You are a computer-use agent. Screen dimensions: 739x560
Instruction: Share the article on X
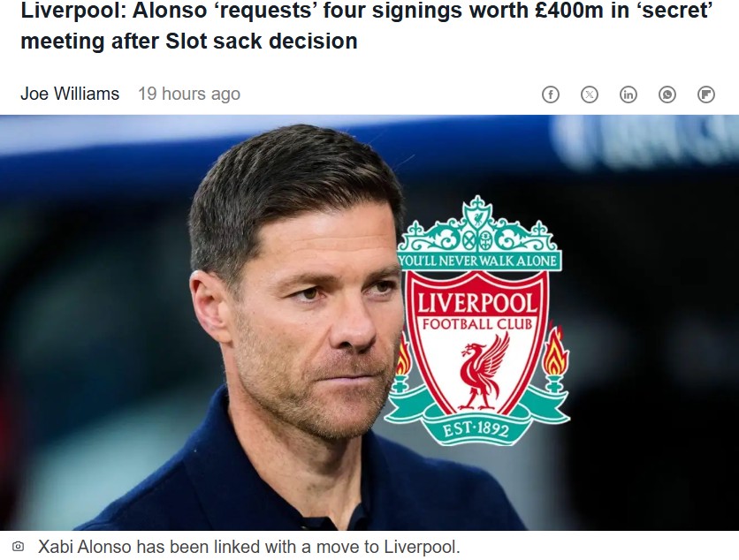(x=590, y=95)
